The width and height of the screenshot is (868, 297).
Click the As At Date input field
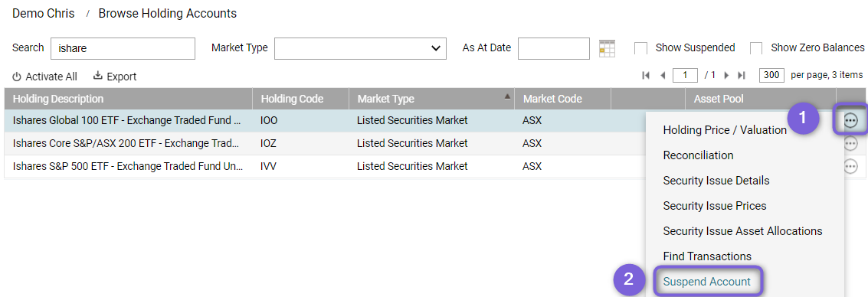(x=554, y=49)
